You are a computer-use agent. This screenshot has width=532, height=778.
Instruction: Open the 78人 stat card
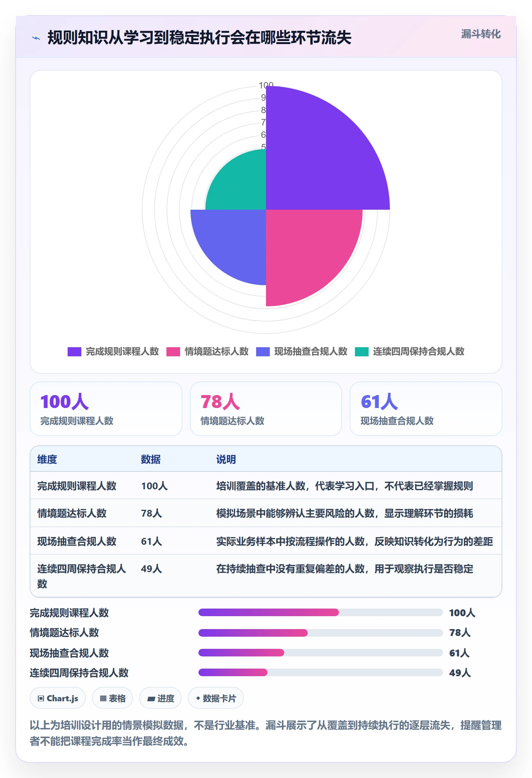point(266,409)
